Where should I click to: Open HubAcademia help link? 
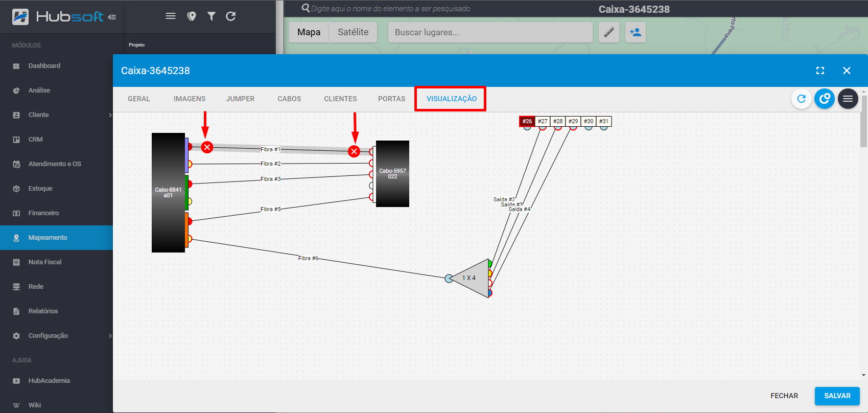pyautogui.click(x=56, y=381)
